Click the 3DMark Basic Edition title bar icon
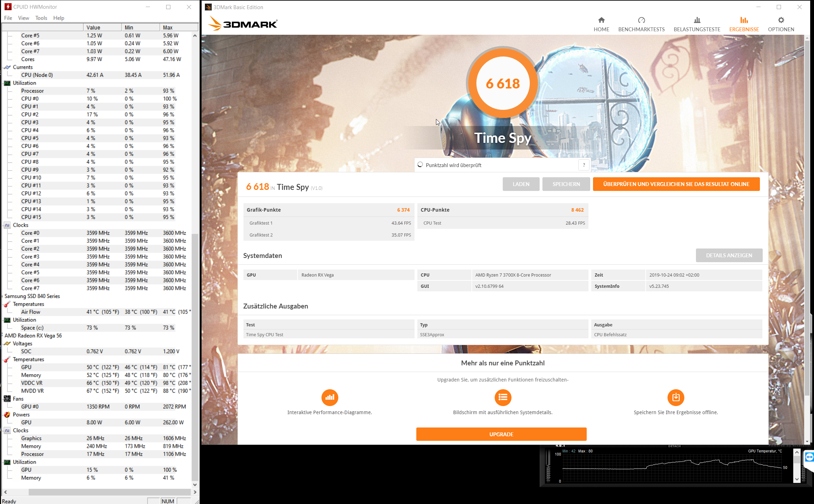Viewport: 814px width, 504px height. click(208, 7)
